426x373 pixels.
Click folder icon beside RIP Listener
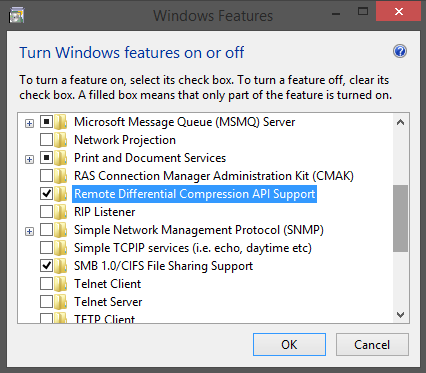61,212
